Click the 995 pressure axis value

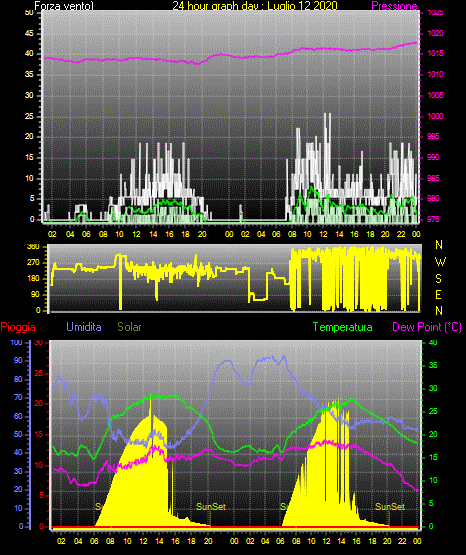coord(433,137)
